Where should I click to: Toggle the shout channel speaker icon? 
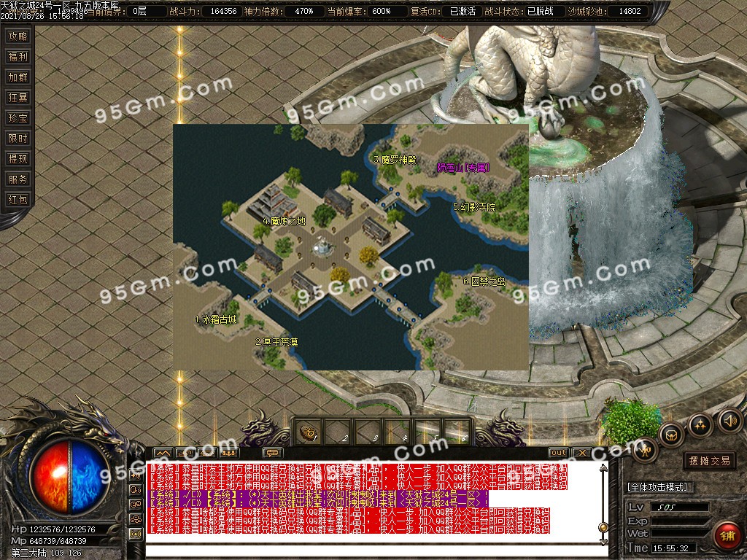tap(136, 475)
